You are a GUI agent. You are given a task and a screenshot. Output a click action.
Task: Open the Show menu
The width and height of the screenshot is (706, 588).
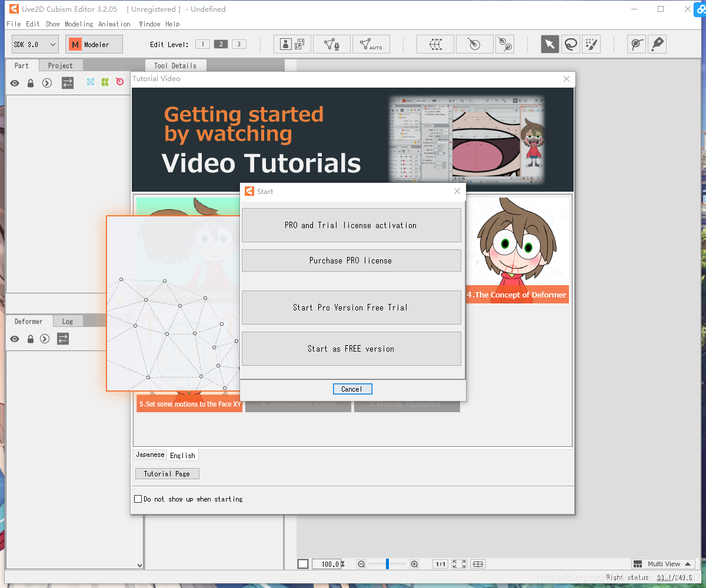[52, 24]
